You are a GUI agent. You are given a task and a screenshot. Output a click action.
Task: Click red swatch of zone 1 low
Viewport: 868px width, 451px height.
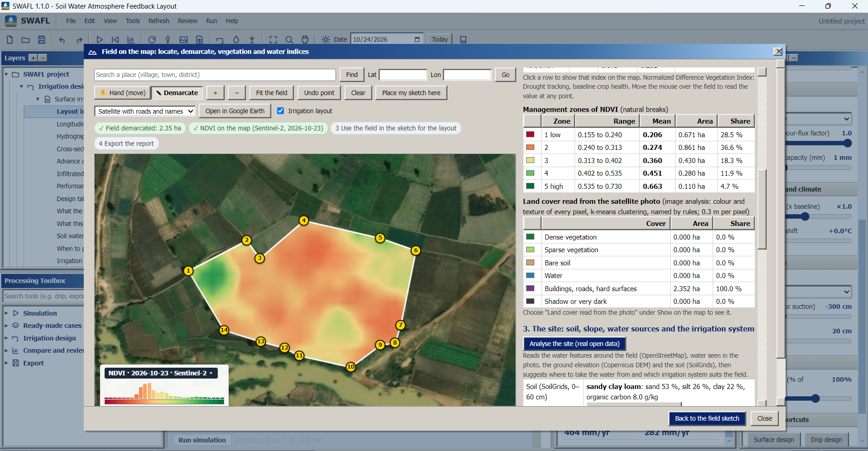coord(530,134)
